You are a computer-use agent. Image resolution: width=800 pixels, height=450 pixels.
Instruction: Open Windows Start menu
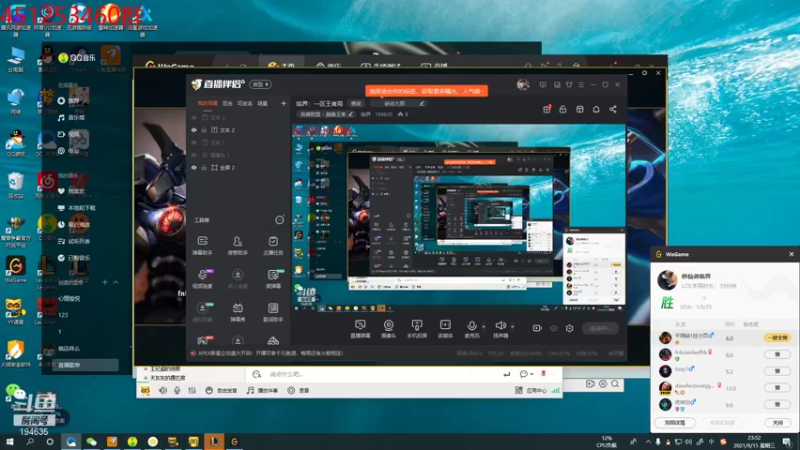[x=9, y=442]
